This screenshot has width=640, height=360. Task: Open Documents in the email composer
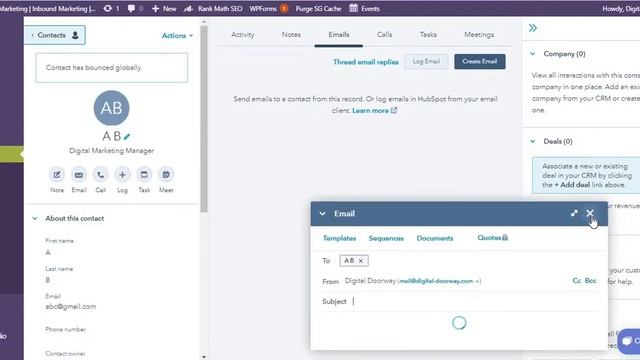coord(435,238)
